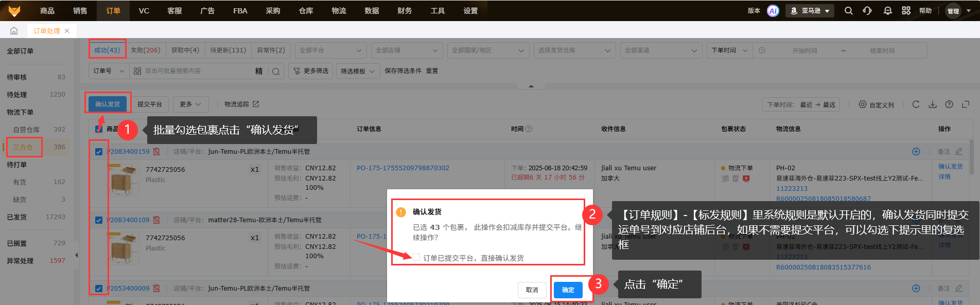Switch to the 异常件(2) tab

coord(271,50)
